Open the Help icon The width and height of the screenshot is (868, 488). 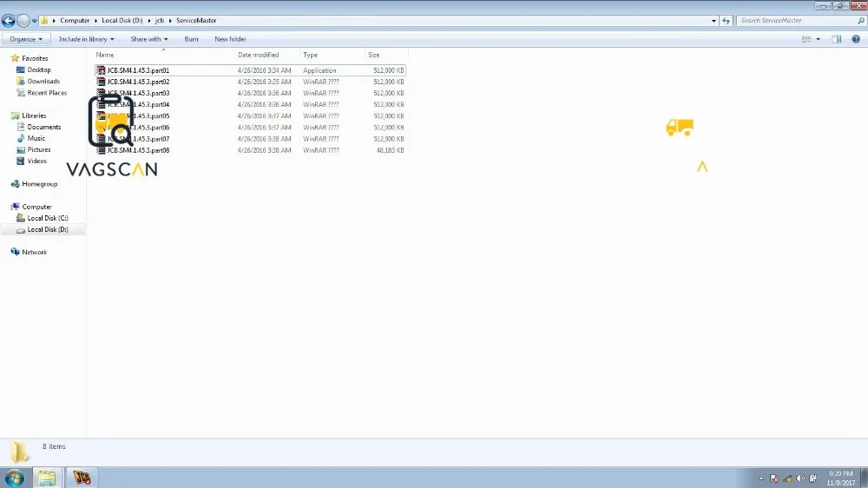point(856,39)
